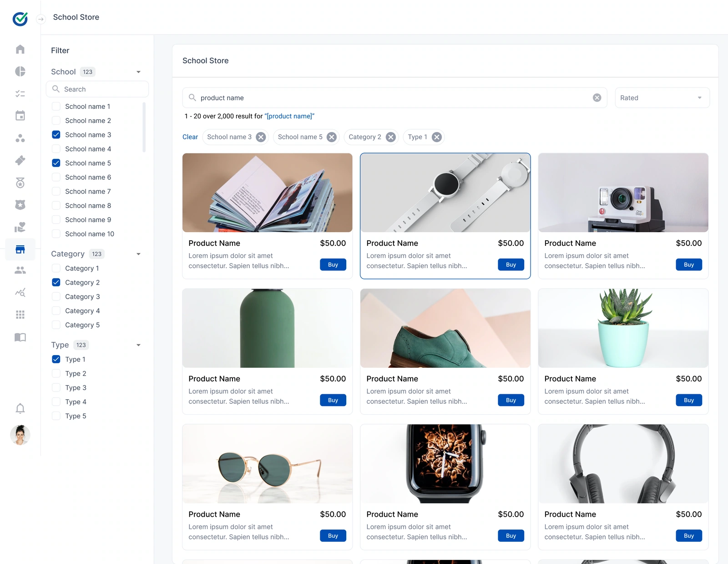Collapse the School filter section
The image size is (728, 564).
click(139, 72)
